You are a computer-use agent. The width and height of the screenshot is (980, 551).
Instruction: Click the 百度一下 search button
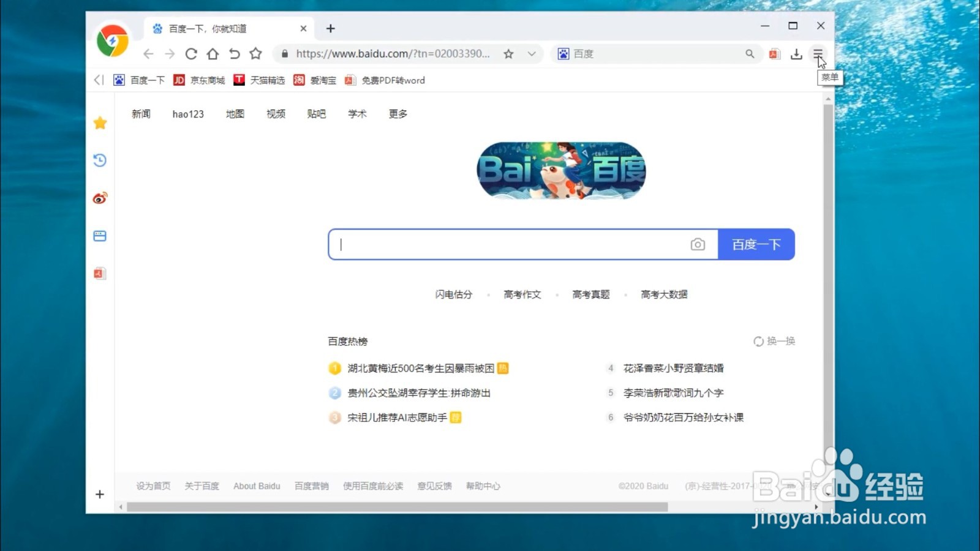click(x=756, y=244)
